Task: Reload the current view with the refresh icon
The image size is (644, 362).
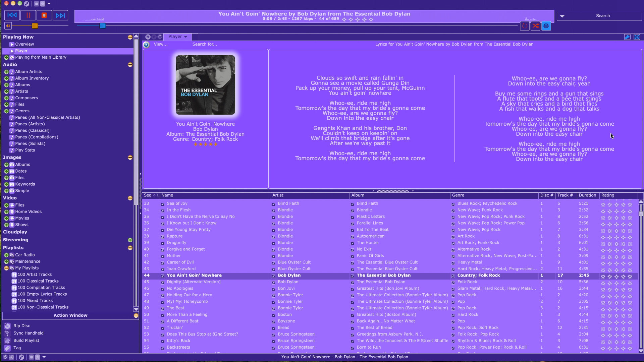Action: (x=160, y=37)
